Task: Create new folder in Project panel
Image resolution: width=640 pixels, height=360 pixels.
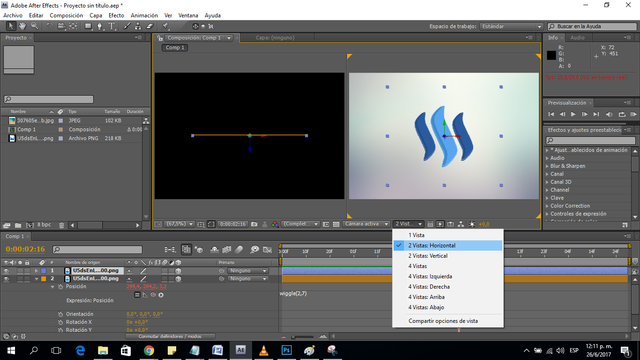Action: coord(18,225)
